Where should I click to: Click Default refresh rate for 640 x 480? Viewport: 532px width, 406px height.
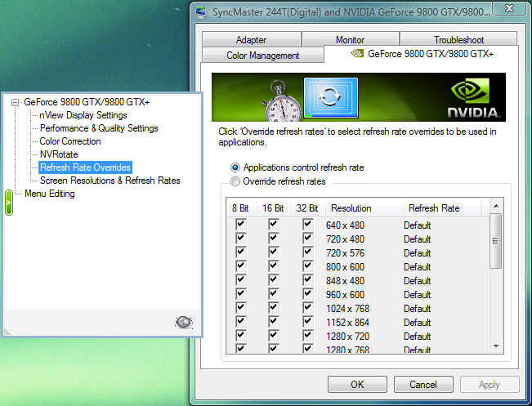coord(418,225)
